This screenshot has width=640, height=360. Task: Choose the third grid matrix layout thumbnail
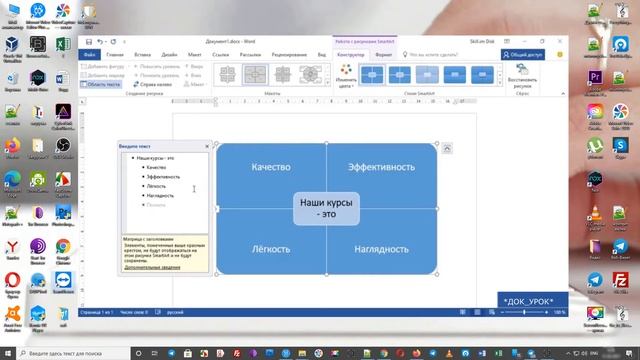click(x=282, y=75)
